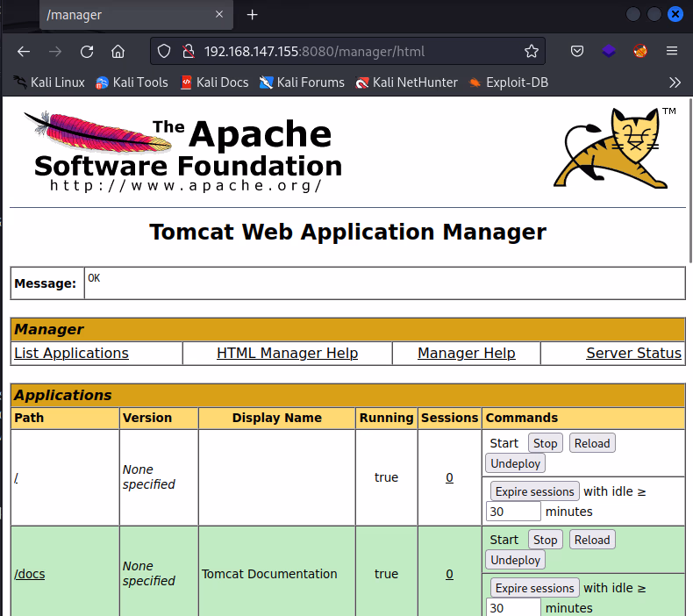This screenshot has height=616, width=693.
Task: Open the Kali NetHunter bookmark
Action: click(x=407, y=82)
